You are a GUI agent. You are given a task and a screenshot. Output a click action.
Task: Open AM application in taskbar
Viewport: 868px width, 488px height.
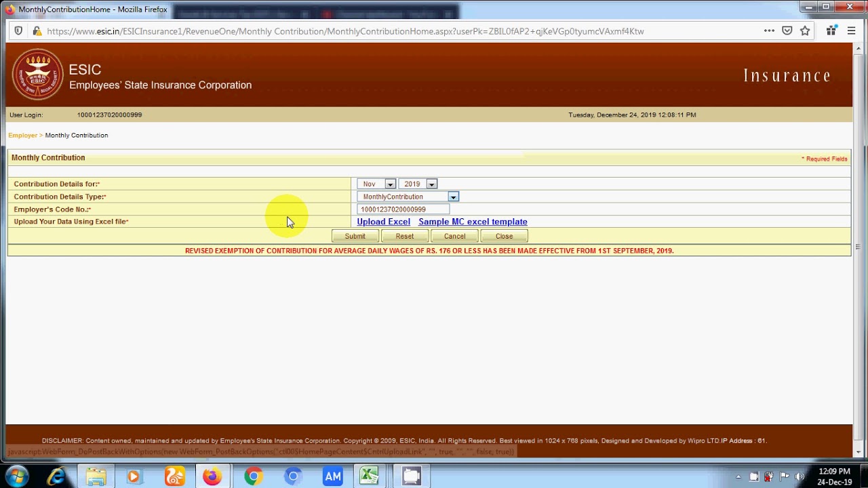click(333, 476)
